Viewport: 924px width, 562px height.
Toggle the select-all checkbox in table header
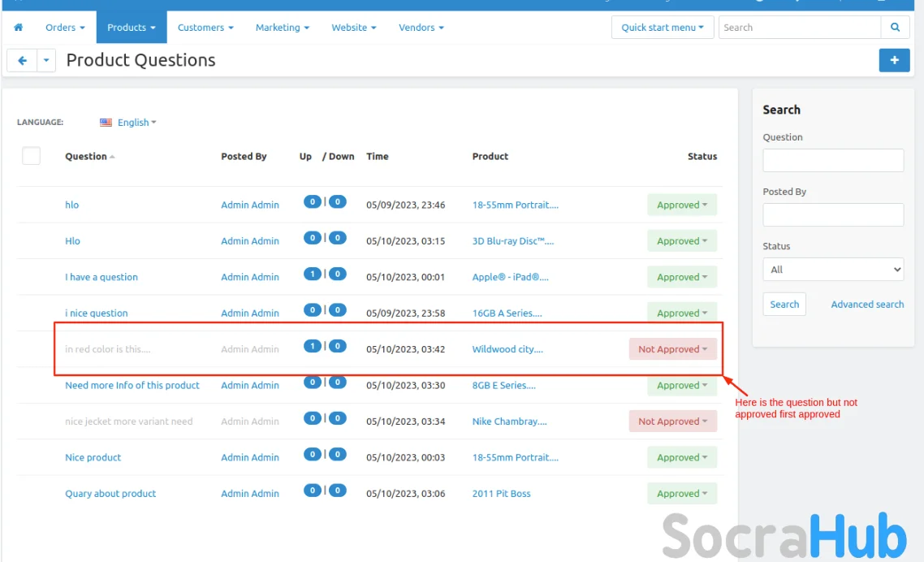pos(31,156)
